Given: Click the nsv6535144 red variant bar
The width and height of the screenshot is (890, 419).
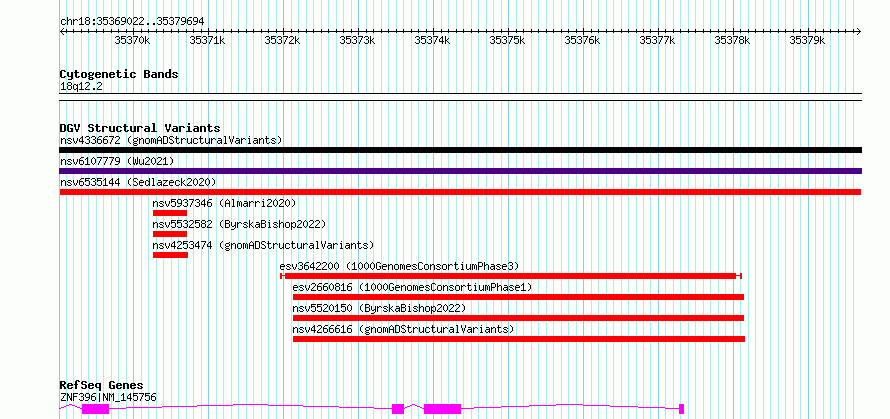Looking at the screenshot, I should click(460, 192).
